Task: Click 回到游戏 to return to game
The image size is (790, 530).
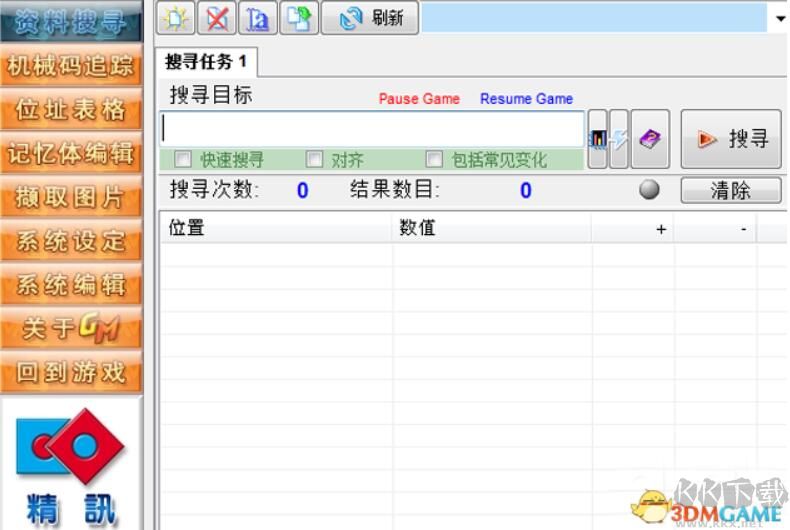Action: [71, 372]
